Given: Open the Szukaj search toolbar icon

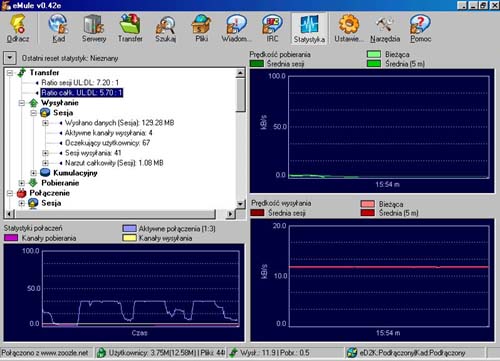Looking at the screenshot, I should click(x=166, y=24).
